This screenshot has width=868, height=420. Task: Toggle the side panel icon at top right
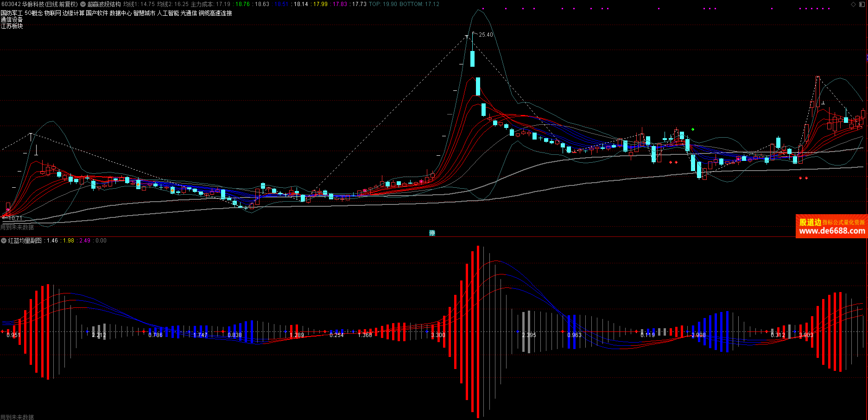pyautogui.click(x=862, y=4)
